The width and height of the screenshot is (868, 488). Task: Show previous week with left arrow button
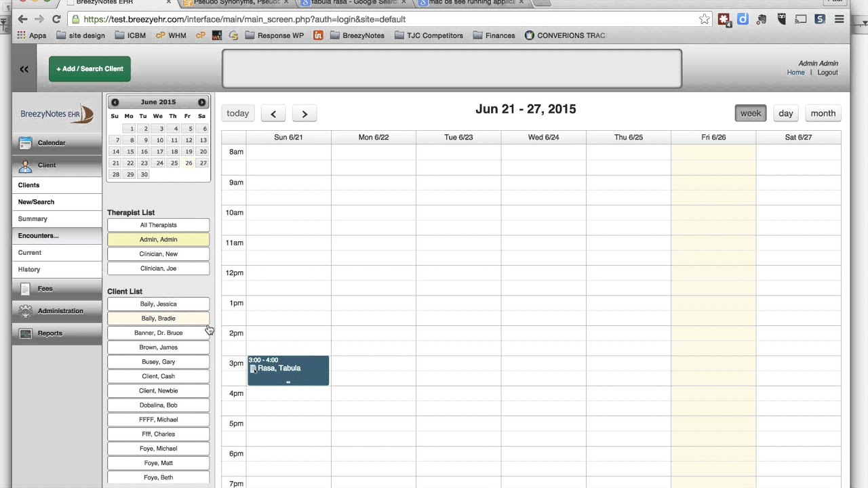273,114
